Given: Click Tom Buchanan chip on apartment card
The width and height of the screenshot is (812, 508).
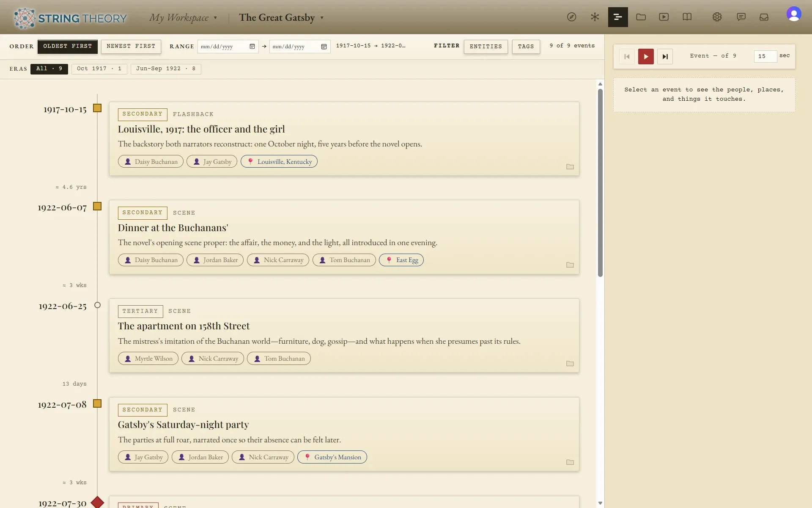Looking at the screenshot, I should (x=279, y=359).
